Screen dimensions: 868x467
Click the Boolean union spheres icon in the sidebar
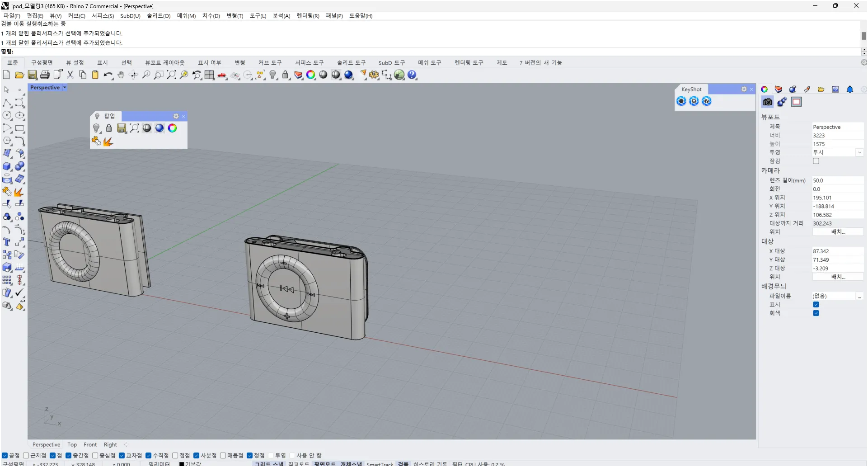coord(19,166)
